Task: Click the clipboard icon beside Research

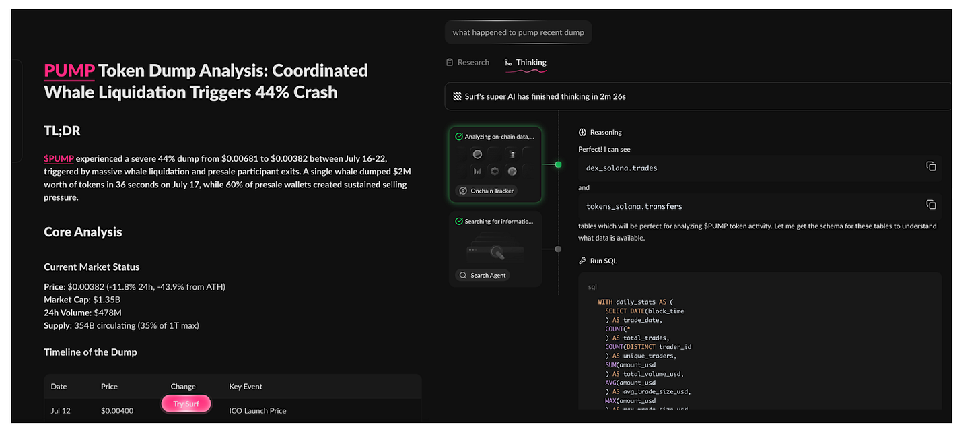Action: click(450, 63)
